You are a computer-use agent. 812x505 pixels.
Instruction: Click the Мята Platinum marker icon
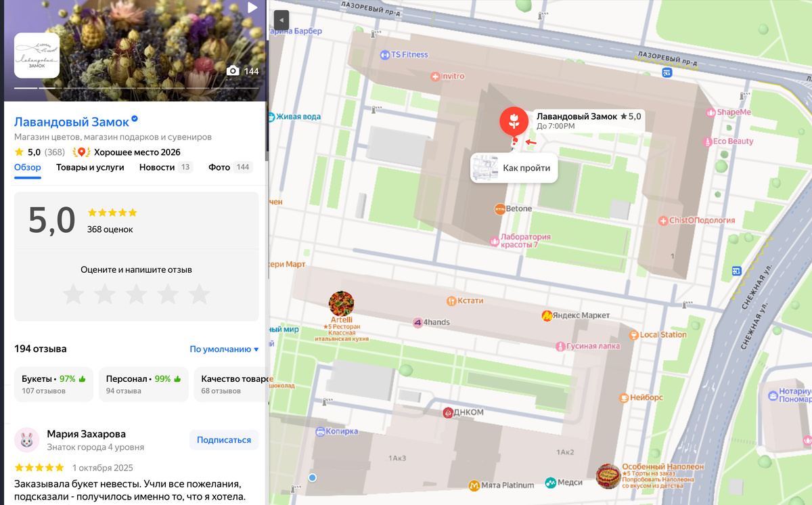[x=475, y=485]
